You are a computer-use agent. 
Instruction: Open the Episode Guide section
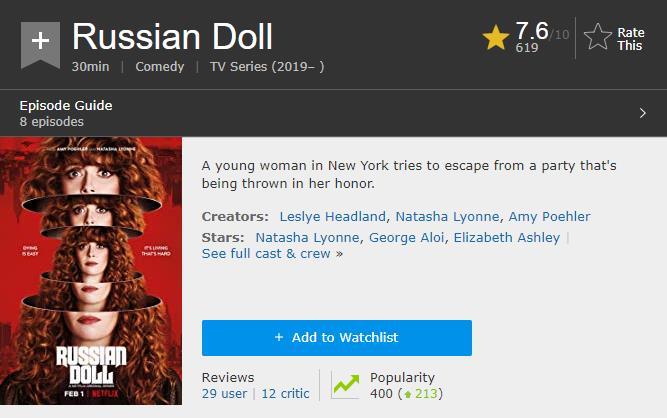click(x=66, y=106)
